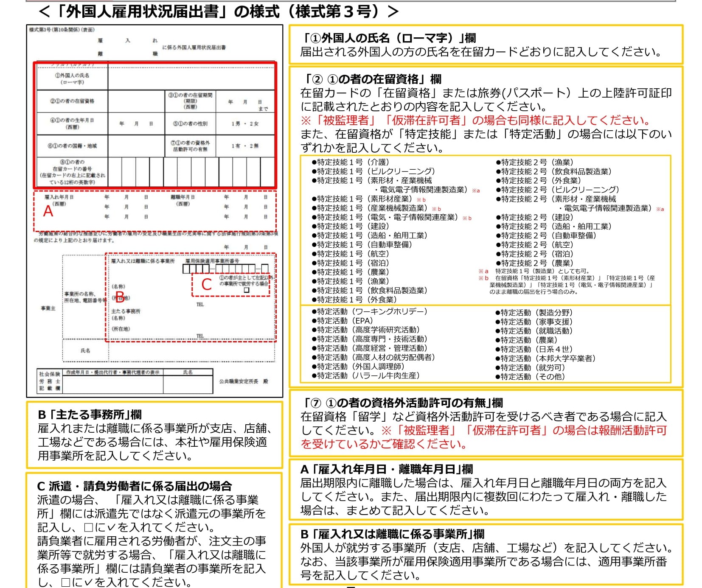Check the box inside red section C
The height and width of the screenshot is (588, 702).
[247, 290]
